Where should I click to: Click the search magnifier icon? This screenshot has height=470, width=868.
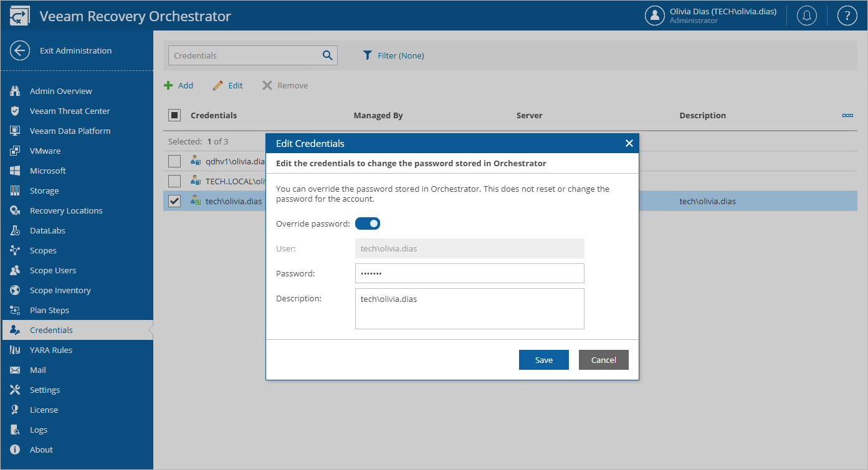[328, 55]
